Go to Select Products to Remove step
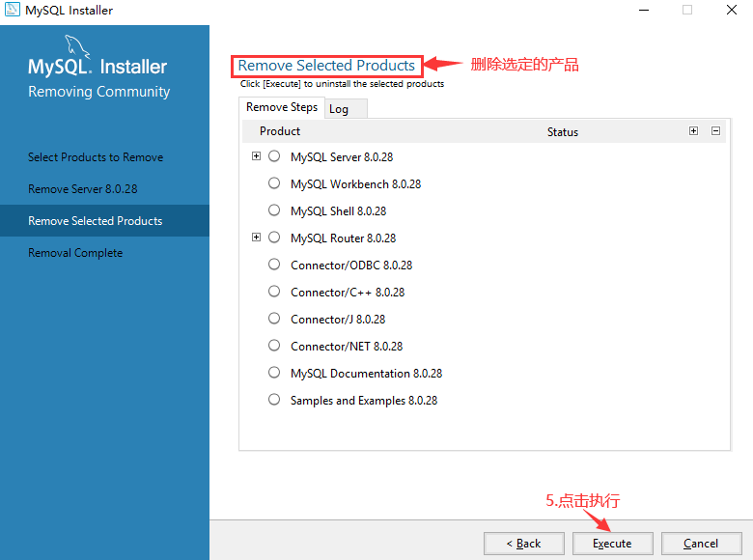 pos(96,157)
